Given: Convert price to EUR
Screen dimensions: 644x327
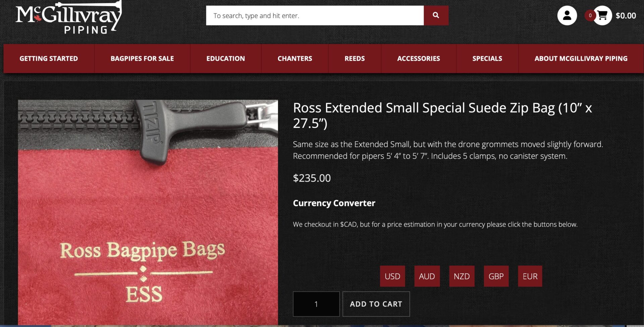Looking at the screenshot, I should click(x=530, y=276).
